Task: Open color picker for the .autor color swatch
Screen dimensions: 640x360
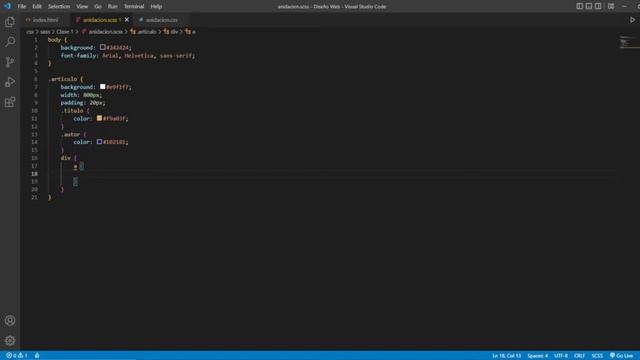Action: click(x=99, y=142)
